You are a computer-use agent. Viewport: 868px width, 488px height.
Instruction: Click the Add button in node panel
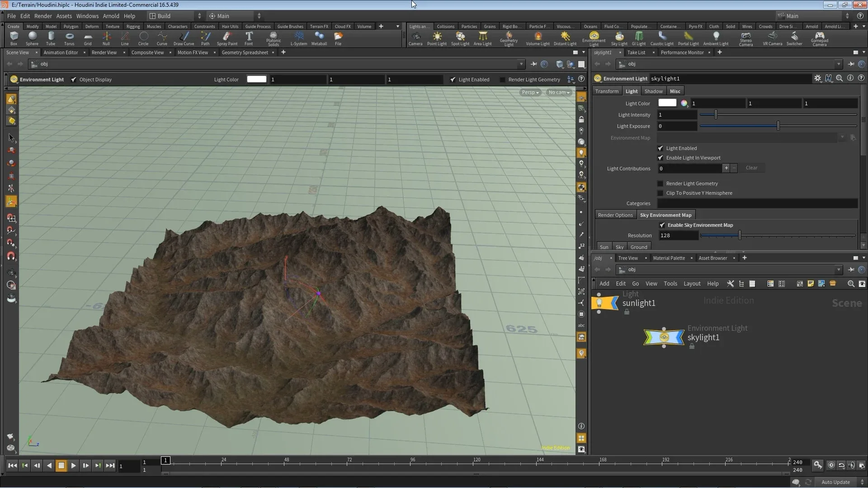point(604,283)
